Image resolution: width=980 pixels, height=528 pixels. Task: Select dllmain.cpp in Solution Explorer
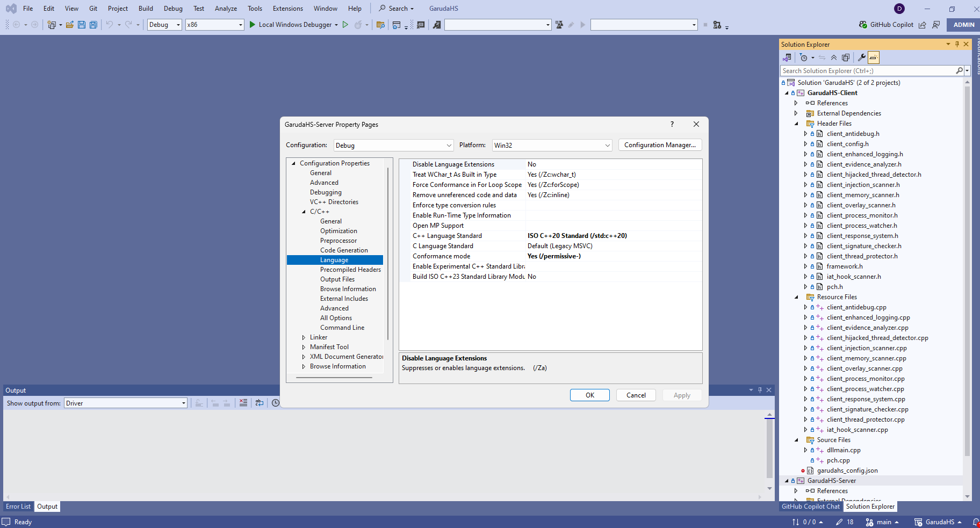844,450
